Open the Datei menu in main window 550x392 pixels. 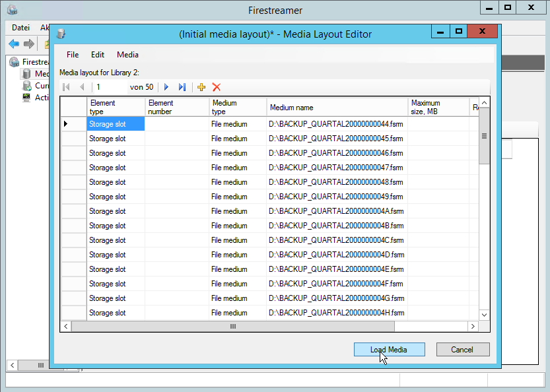tap(21, 28)
